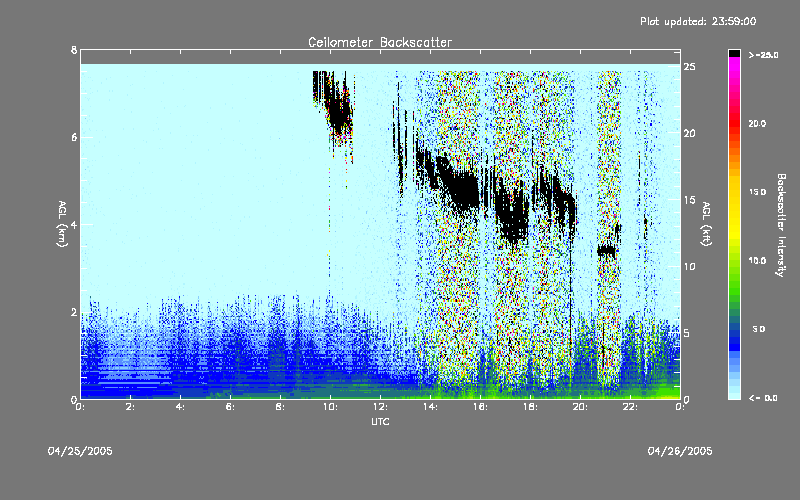Viewport: 800px width, 500px height.
Task: Click the black cloud mass near 17 UTC
Action: 512,217
